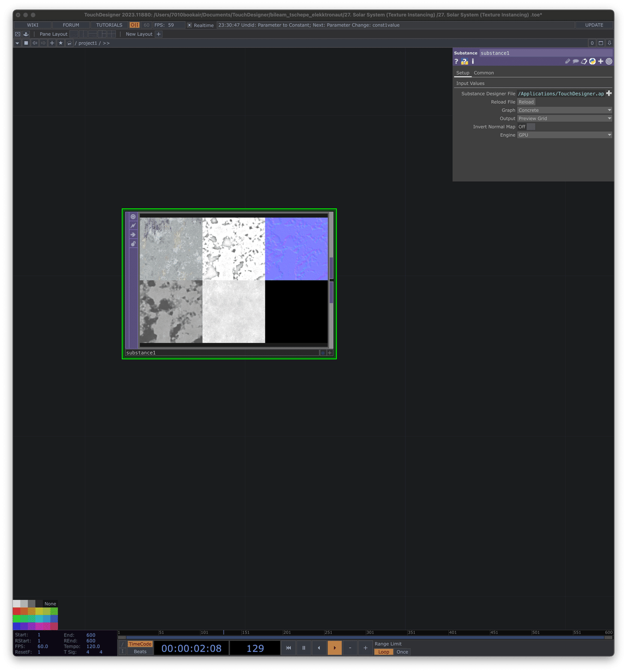Click the UPDATE button in the top right

(x=594, y=25)
